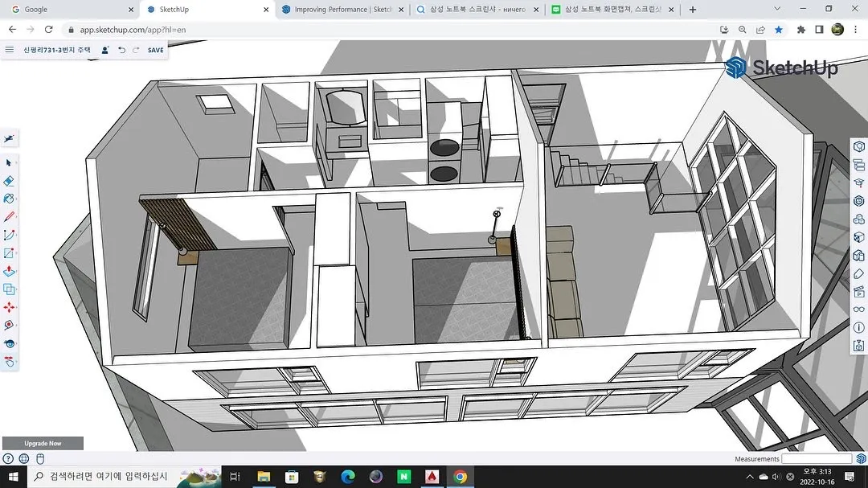
Task: Choose the Paint Bucket tool
Action: (x=10, y=199)
